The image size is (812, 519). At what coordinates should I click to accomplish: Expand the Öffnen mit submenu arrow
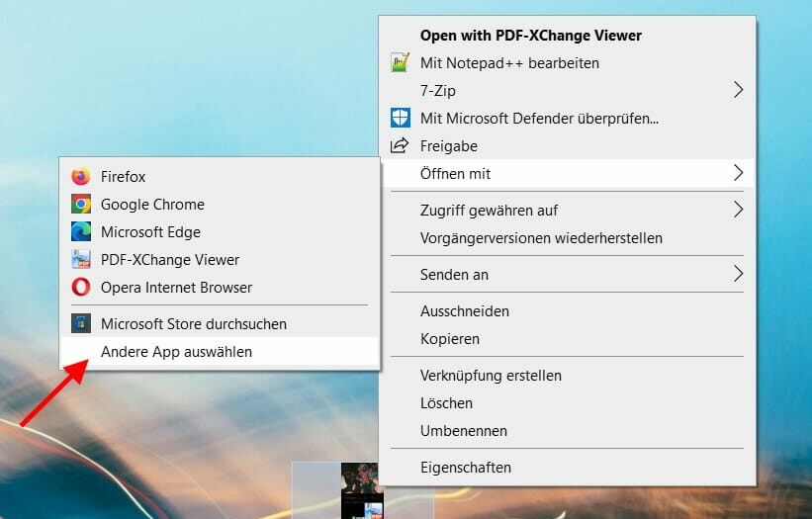point(739,173)
